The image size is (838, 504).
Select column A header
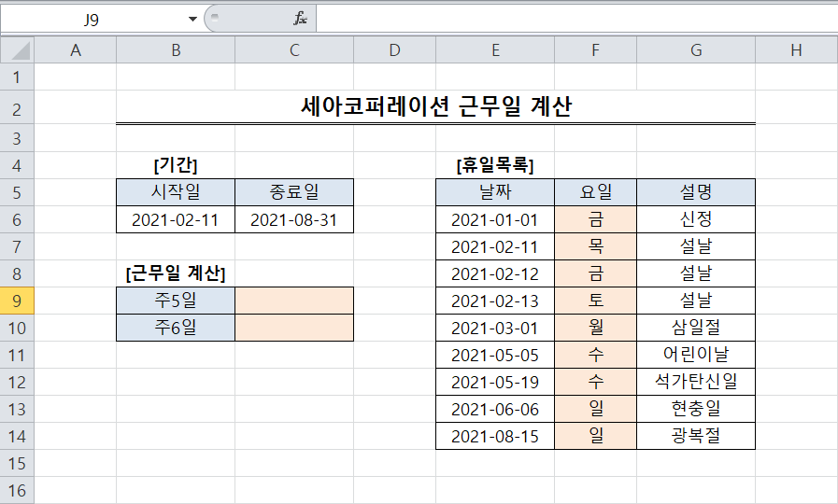pyautogui.click(x=76, y=50)
